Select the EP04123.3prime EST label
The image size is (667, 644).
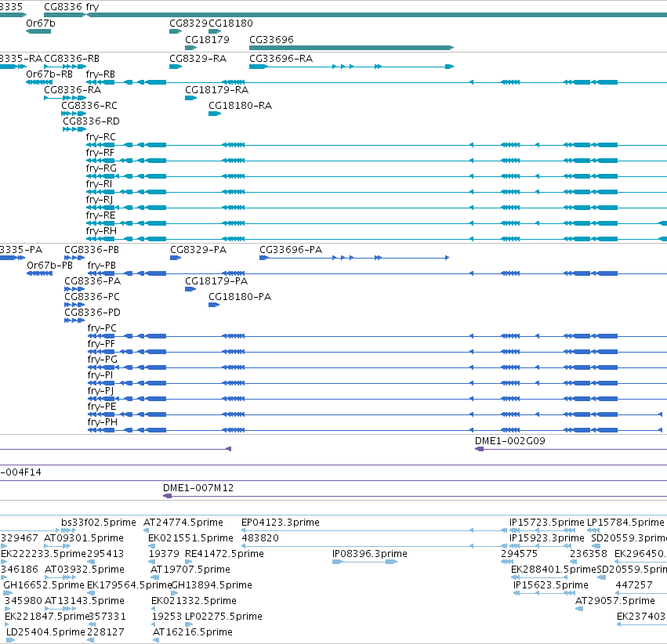pyautogui.click(x=281, y=523)
